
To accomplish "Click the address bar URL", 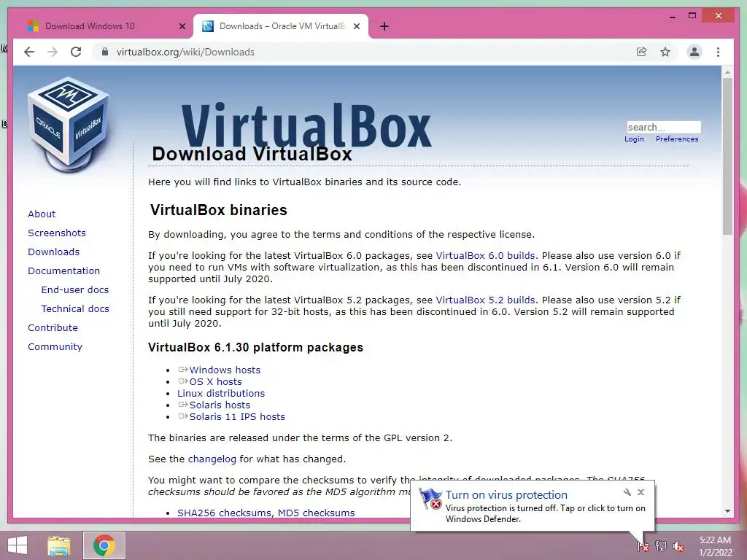I will click(x=185, y=52).
